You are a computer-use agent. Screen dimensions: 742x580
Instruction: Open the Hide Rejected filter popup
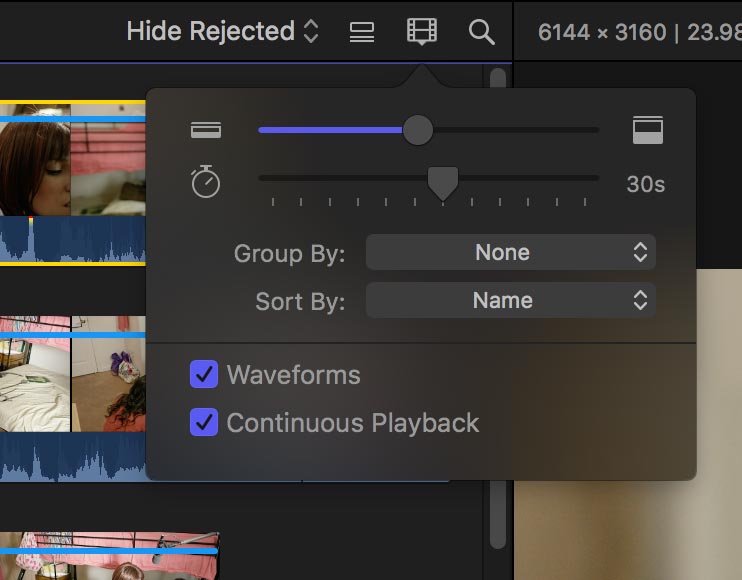pos(222,31)
